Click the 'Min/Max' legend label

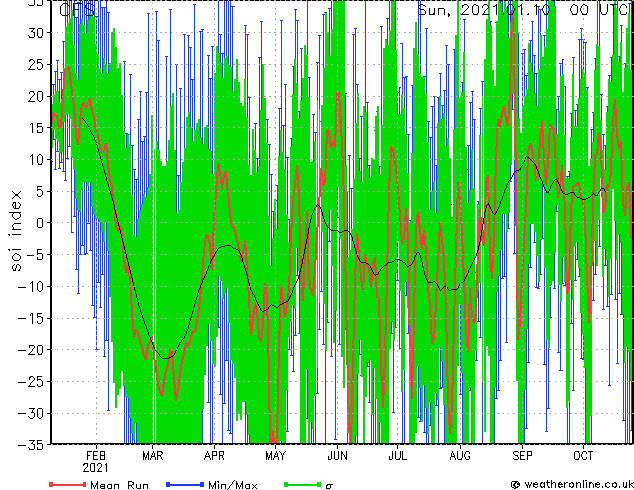[x=232, y=485]
